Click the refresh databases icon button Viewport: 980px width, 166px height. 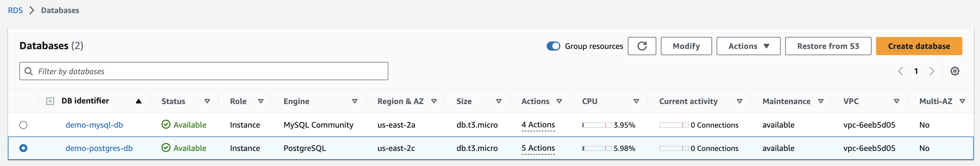coord(641,46)
